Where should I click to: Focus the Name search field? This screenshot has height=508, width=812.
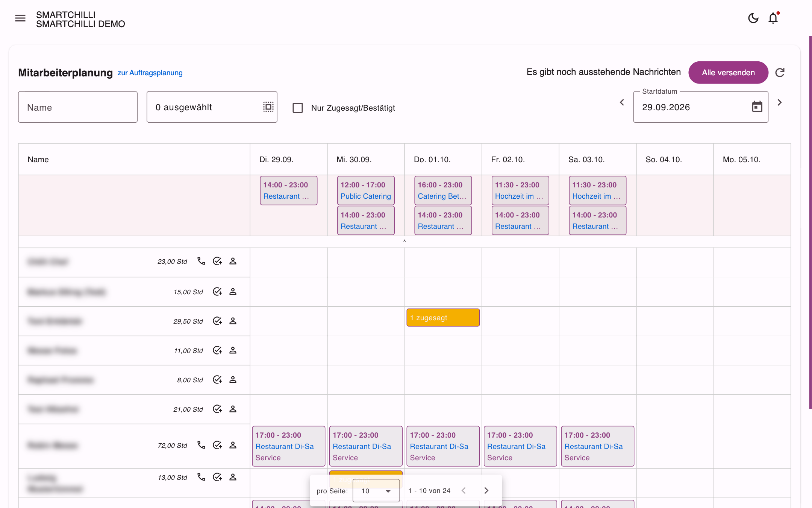point(78,107)
